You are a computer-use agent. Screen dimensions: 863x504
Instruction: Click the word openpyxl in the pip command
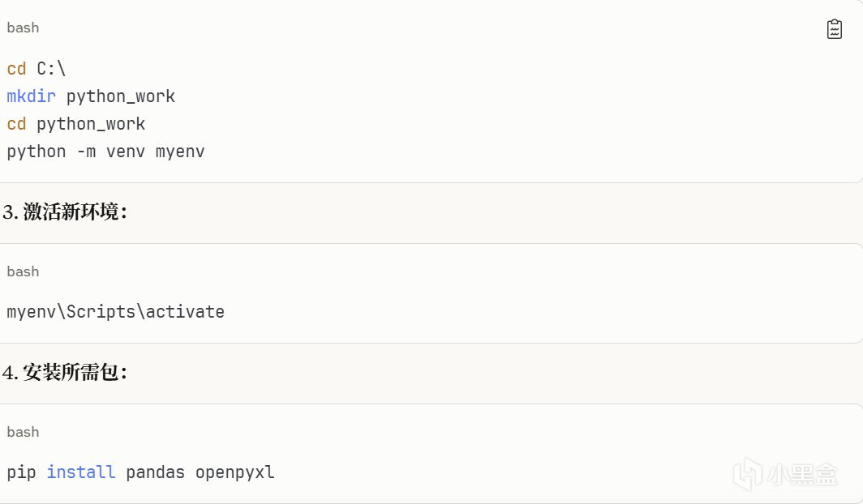click(x=235, y=472)
